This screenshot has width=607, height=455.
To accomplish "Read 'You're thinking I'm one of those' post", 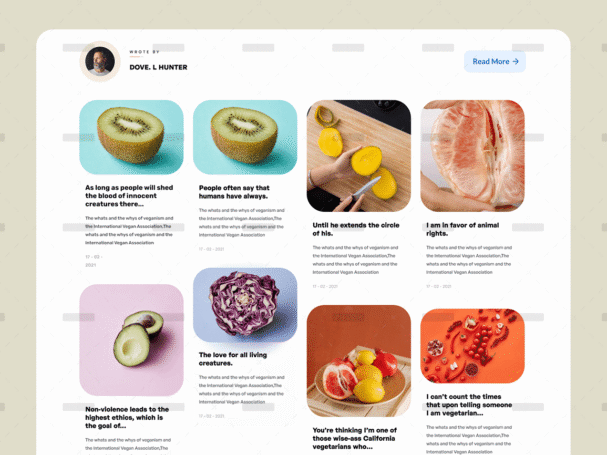I will (x=354, y=438).
